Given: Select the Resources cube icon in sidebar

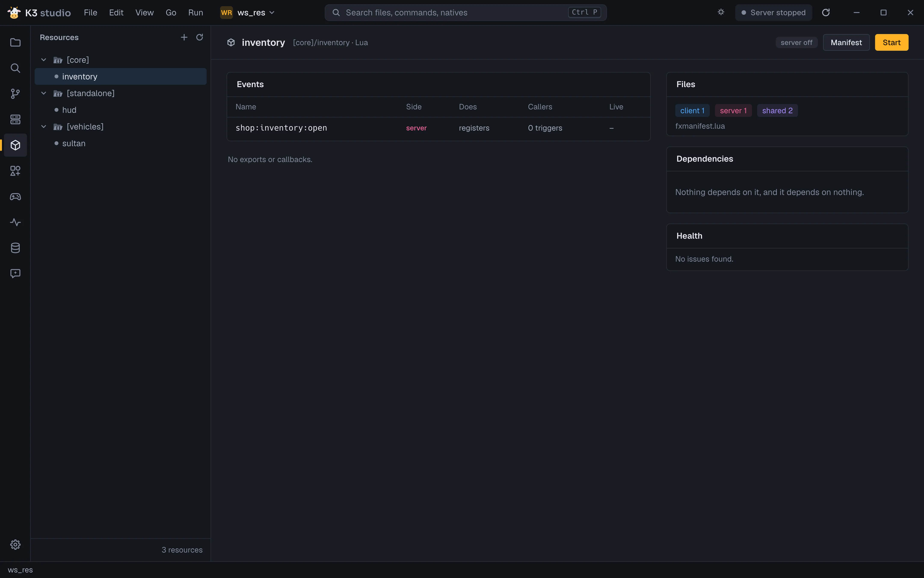Looking at the screenshot, I should pos(15,145).
